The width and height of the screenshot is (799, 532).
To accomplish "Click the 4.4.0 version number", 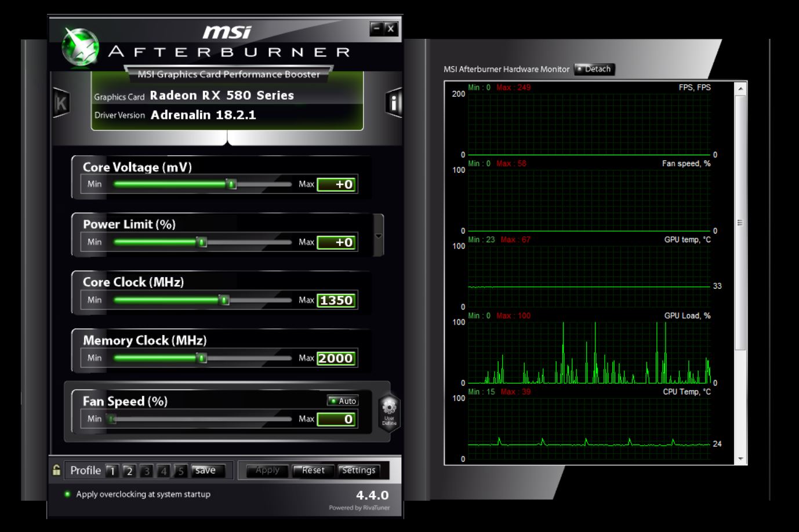I will pyautogui.click(x=372, y=495).
